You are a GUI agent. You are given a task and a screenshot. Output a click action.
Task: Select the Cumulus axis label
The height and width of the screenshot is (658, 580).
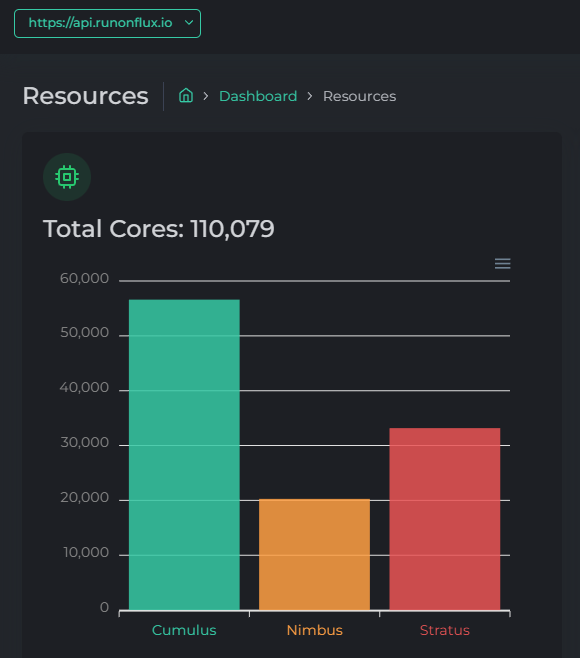pyautogui.click(x=184, y=630)
